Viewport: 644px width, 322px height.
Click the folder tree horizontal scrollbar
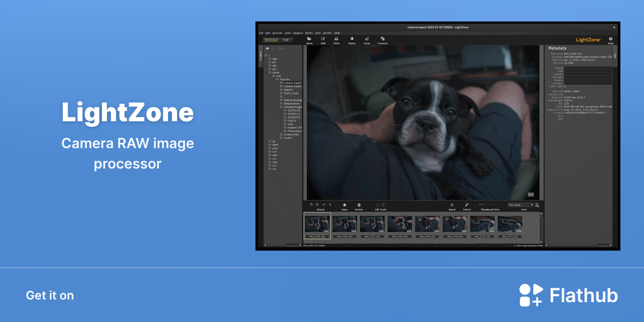(283, 245)
